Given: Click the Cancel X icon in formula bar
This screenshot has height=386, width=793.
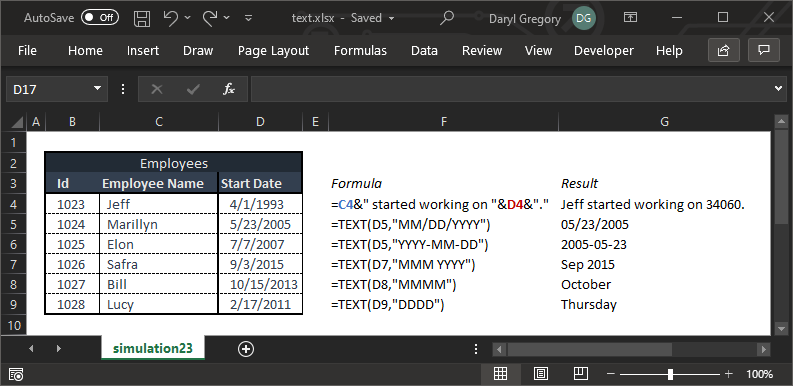Looking at the screenshot, I should (x=157, y=90).
